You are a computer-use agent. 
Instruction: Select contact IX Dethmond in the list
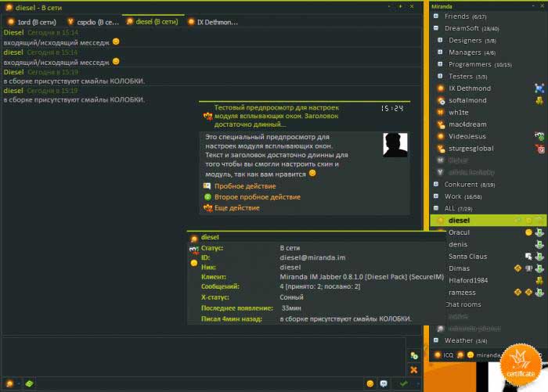pyautogui.click(x=470, y=88)
